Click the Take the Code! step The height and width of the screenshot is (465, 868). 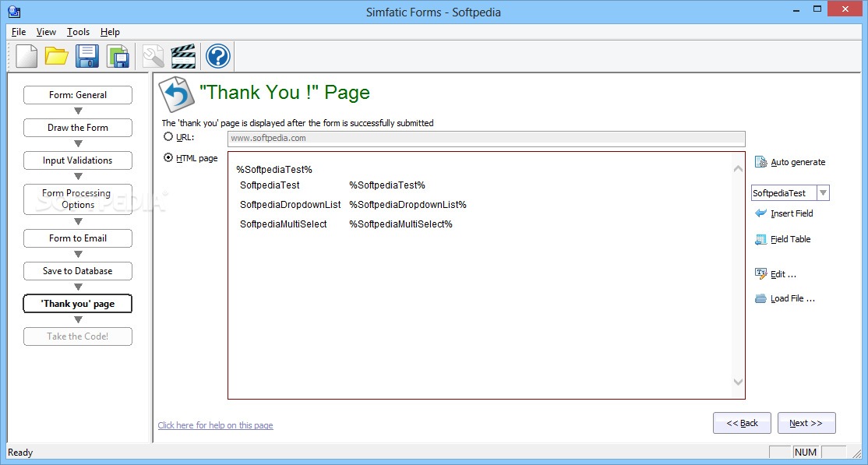coord(78,336)
